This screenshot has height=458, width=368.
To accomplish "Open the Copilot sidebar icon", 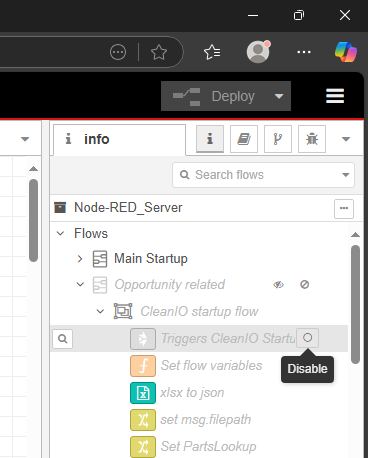I will point(346,52).
